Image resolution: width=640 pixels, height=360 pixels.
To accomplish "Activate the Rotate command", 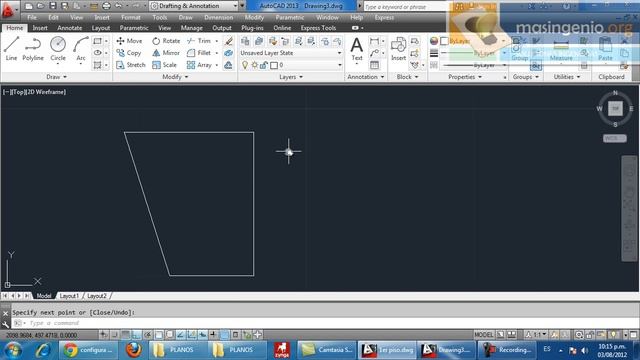I will click(x=166, y=41).
